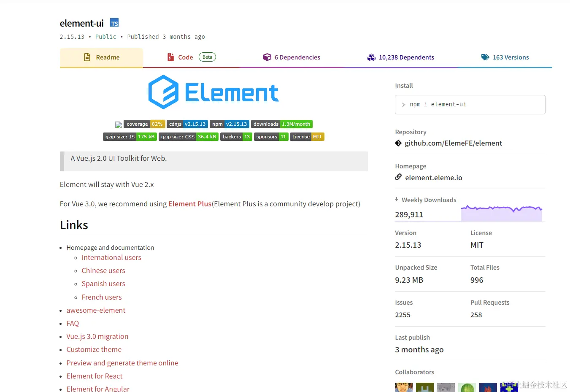The width and height of the screenshot is (570, 392).
Task: Click the Element logo image
Action: (213, 92)
